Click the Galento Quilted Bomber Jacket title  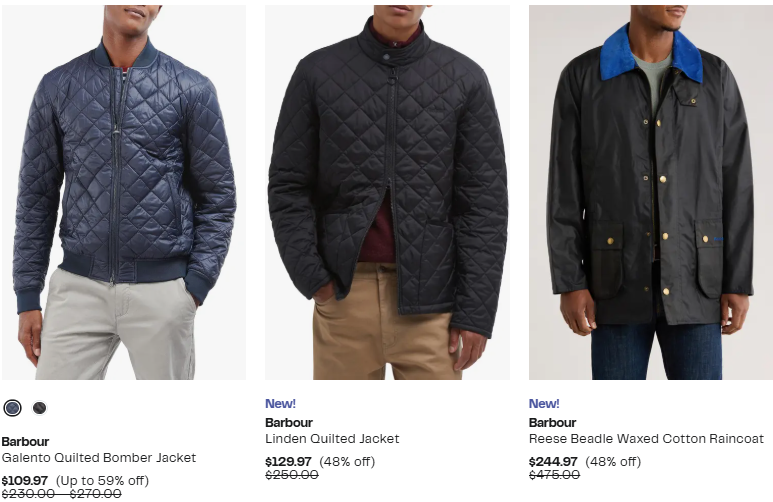coord(99,458)
